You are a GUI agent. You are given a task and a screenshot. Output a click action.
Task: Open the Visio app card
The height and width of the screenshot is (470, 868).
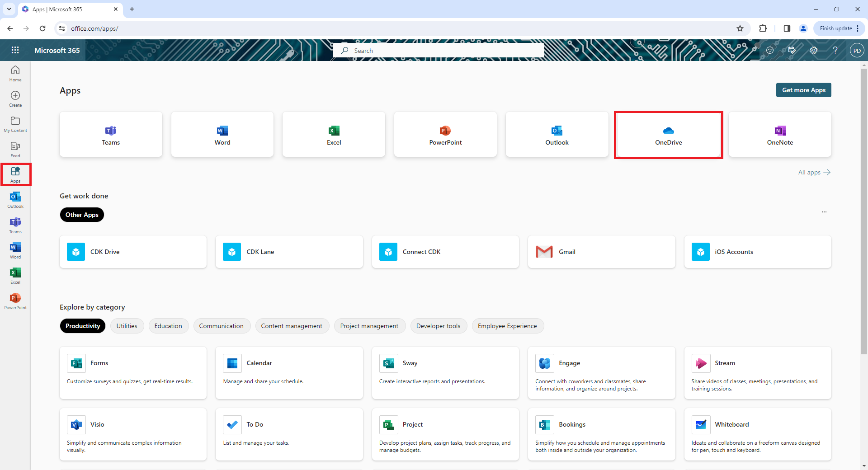tap(133, 434)
